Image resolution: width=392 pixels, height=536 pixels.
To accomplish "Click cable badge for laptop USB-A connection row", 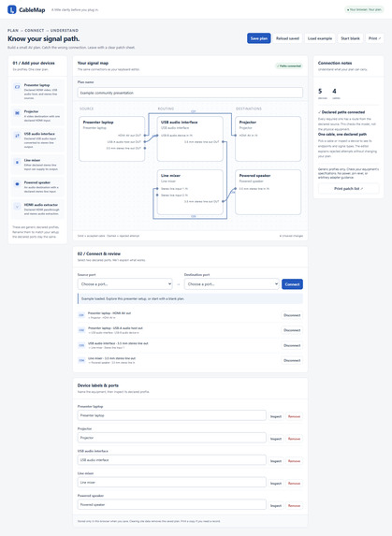I will tap(81, 330).
